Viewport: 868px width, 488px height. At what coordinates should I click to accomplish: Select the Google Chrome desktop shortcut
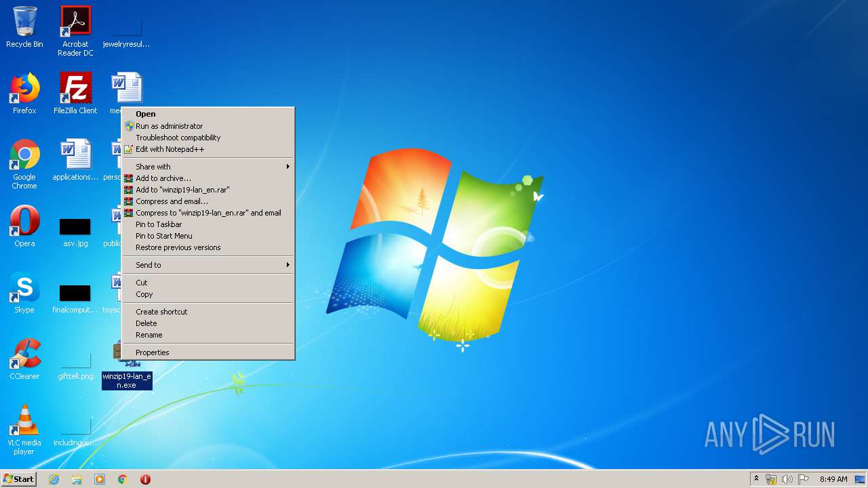[24, 164]
